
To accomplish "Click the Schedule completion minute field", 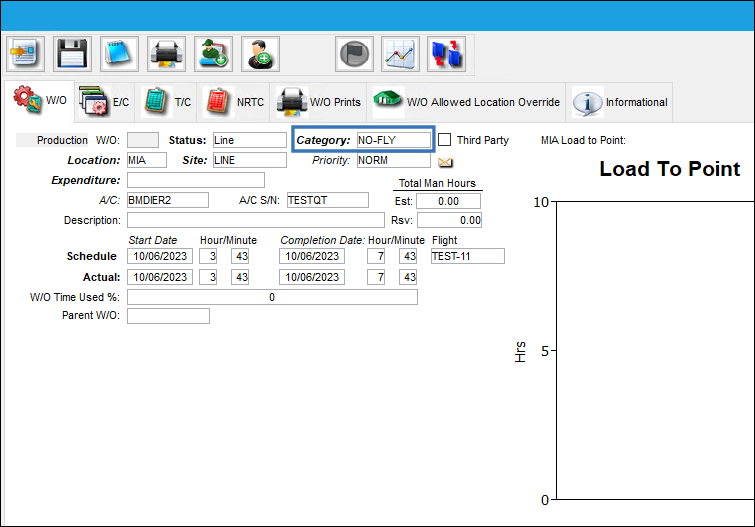I will [408, 256].
